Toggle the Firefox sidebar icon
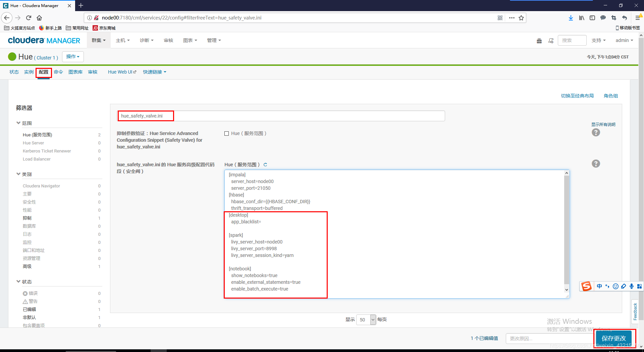The height and width of the screenshot is (352, 644). pos(592,18)
